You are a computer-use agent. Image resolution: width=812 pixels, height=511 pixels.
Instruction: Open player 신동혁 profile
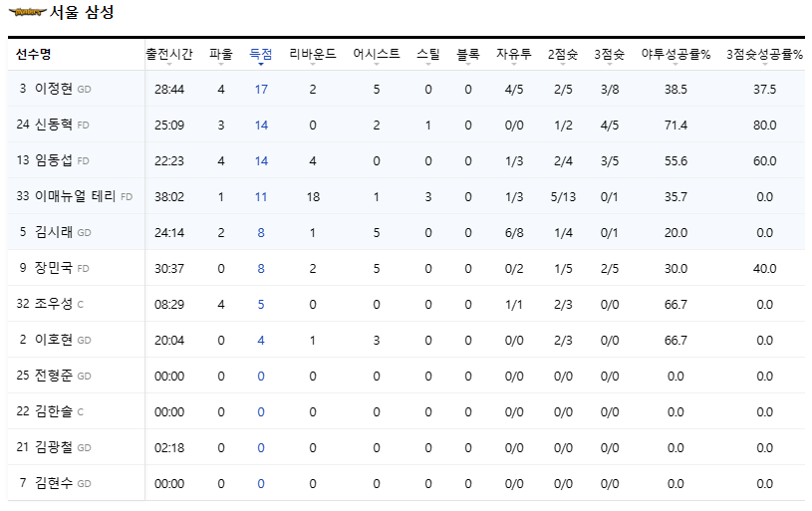coord(54,125)
